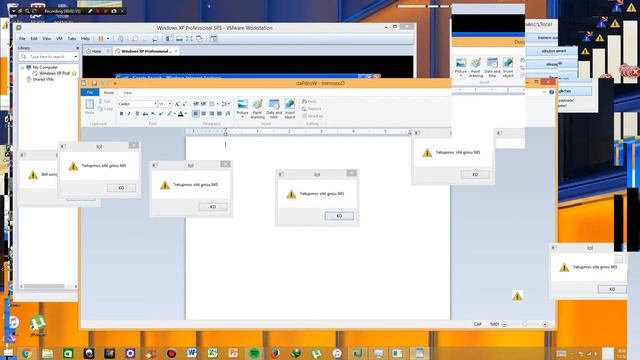Open power options dropdown beside VMware pause

click(x=108, y=39)
